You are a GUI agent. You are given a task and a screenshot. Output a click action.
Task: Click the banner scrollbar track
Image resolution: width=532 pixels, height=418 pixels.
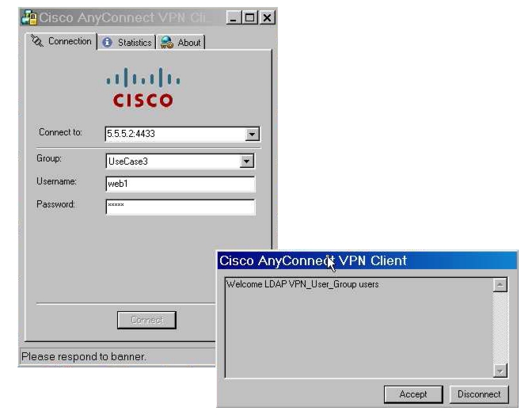(x=500, y=328)
